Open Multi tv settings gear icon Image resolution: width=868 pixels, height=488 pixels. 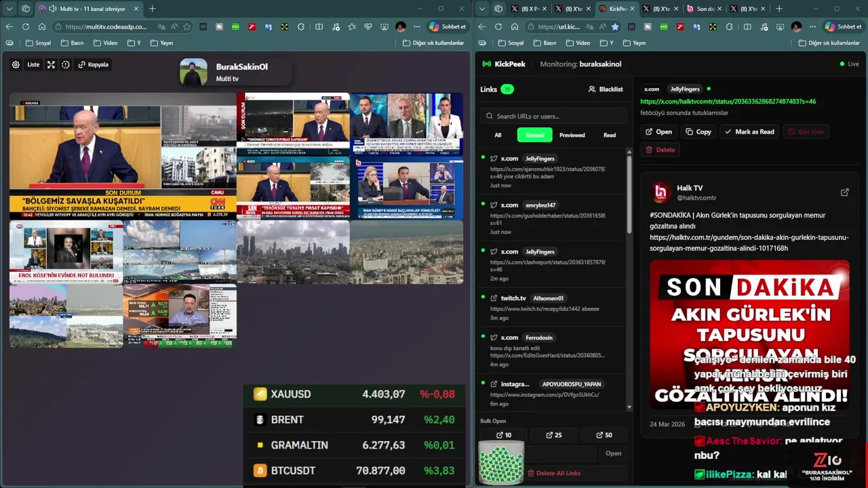[x=16, y=65]
